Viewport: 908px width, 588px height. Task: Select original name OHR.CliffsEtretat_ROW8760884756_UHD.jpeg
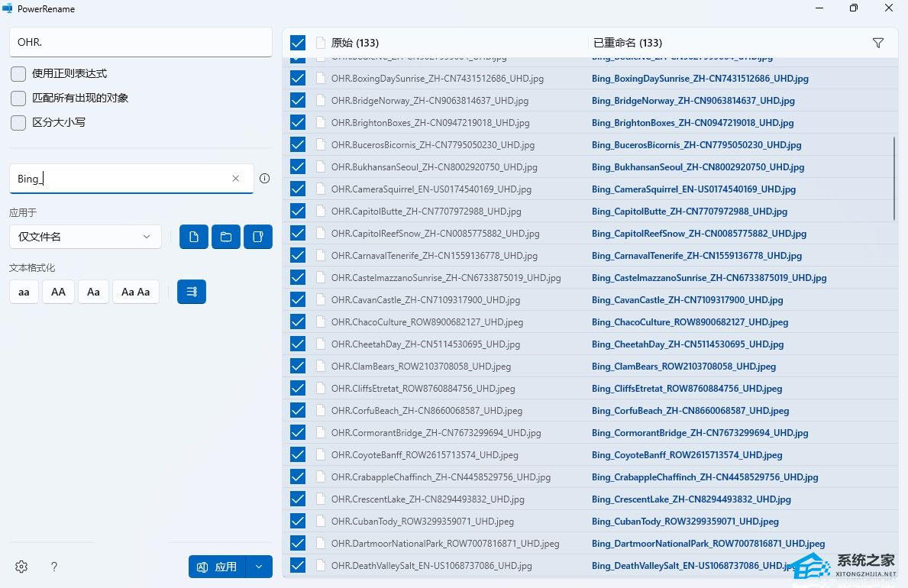(423, 388)
